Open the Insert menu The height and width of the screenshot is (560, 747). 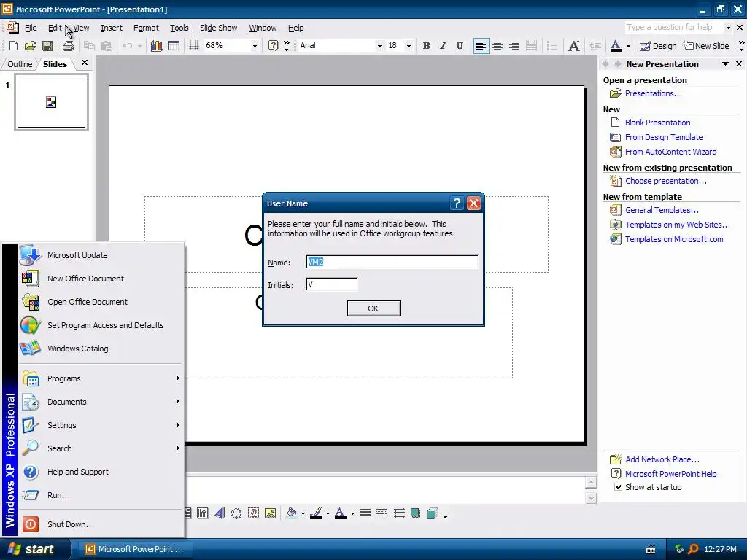(x=112, y=28)
